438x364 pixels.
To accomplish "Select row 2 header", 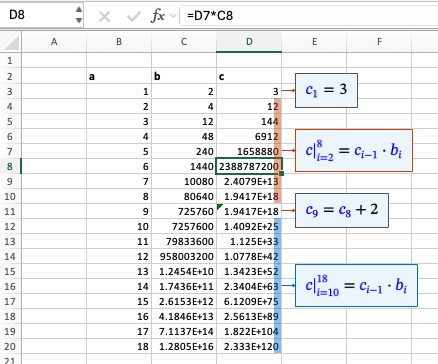I will 10,76.
